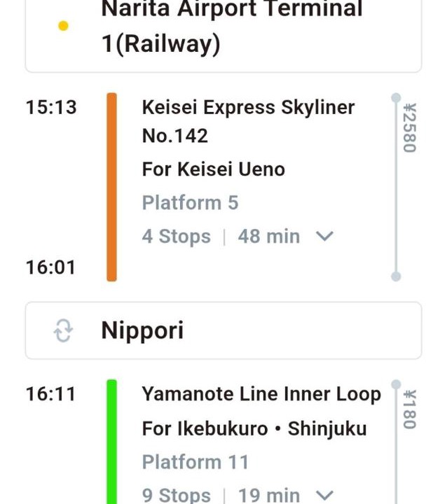Screen dimensions: 447x504
Task: Tap the Platform 11 label
Action: 195,462
